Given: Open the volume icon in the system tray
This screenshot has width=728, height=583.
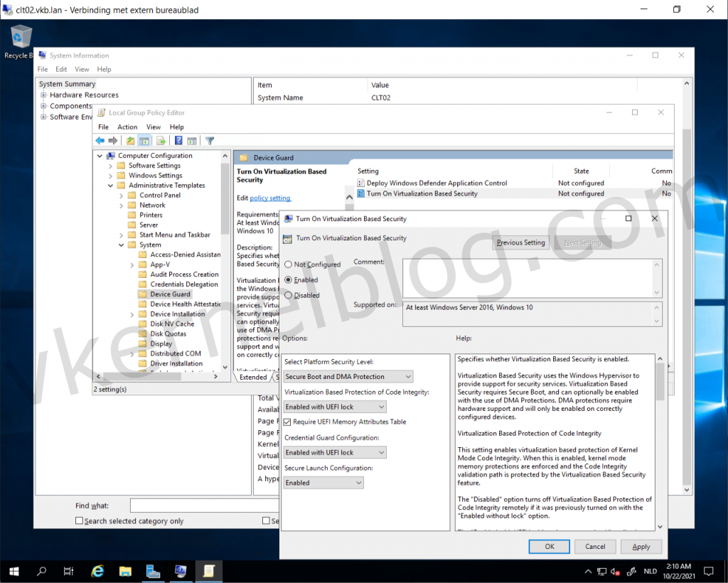Looking at the screenshot, I should coord(613,572).
